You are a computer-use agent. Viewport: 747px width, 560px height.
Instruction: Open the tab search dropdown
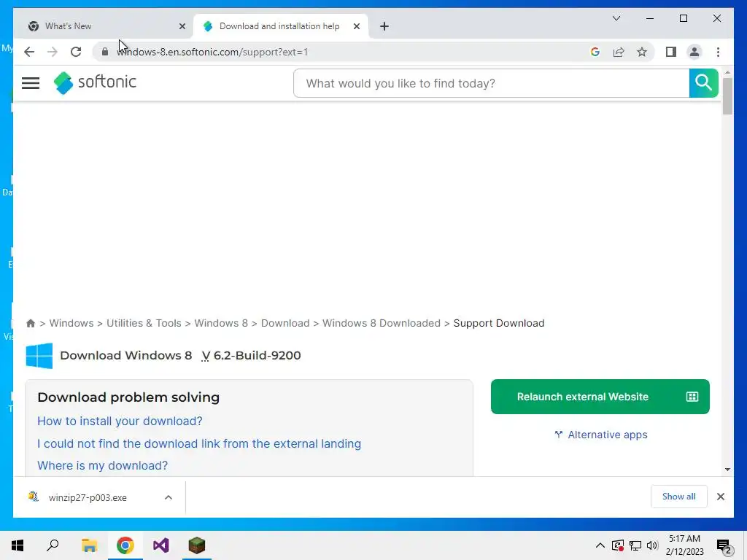coord(616,18)
